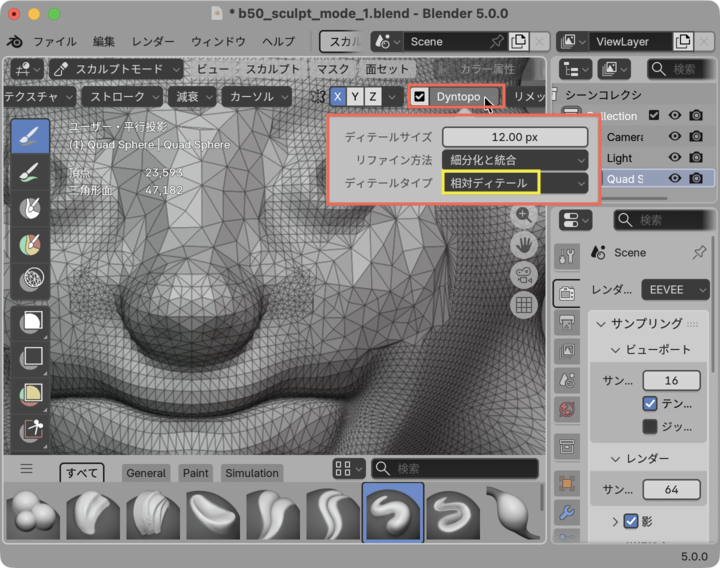Hide the Light object with eye icon
720x568 pixels.
point(675,158)
